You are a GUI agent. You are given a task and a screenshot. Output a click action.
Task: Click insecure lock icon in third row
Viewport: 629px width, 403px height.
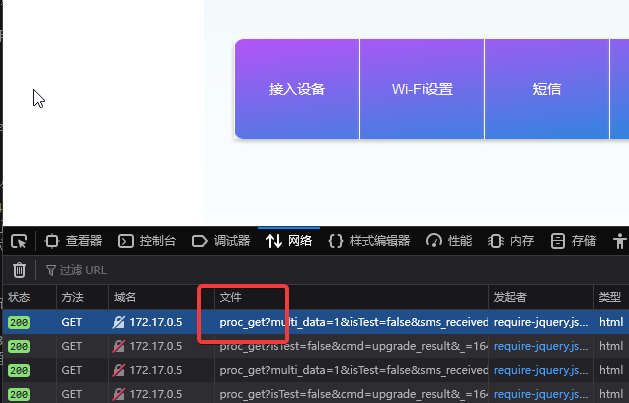pos(118,370)
